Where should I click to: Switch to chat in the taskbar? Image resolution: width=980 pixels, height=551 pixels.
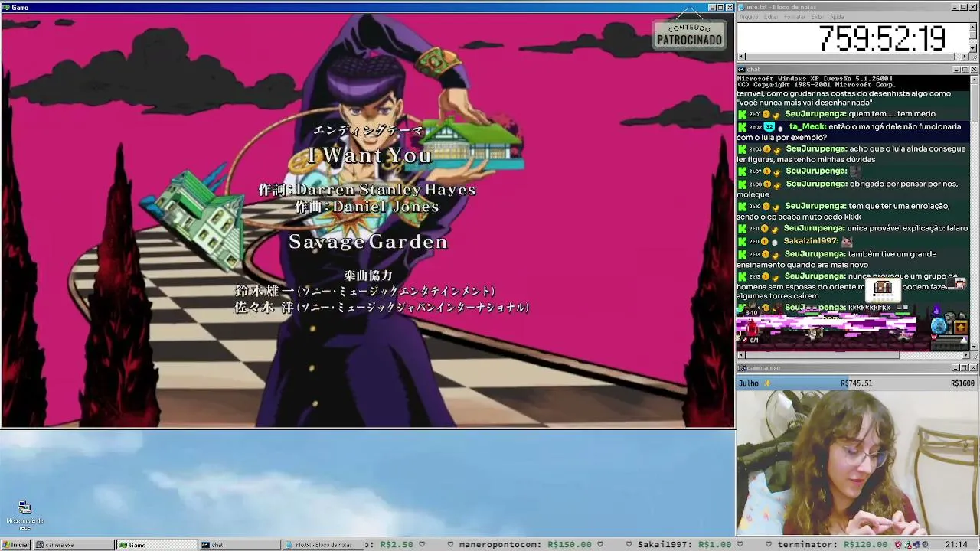click(240, 545)
